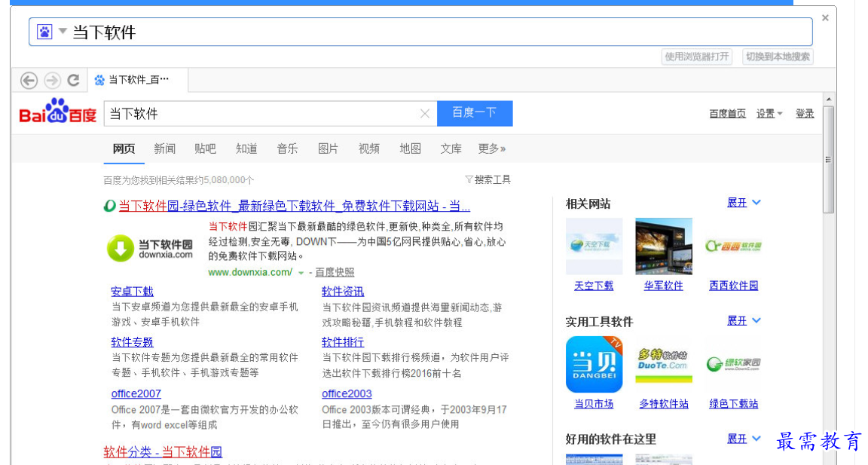Open the 设置 dropdown menu
The image size is (868, 465).
(x=769, y=114)
